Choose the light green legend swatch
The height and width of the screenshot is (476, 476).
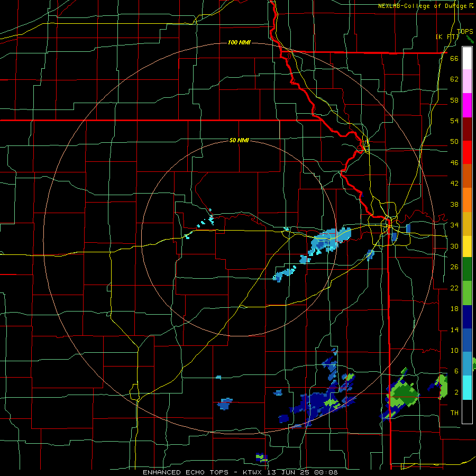point(467,293)
